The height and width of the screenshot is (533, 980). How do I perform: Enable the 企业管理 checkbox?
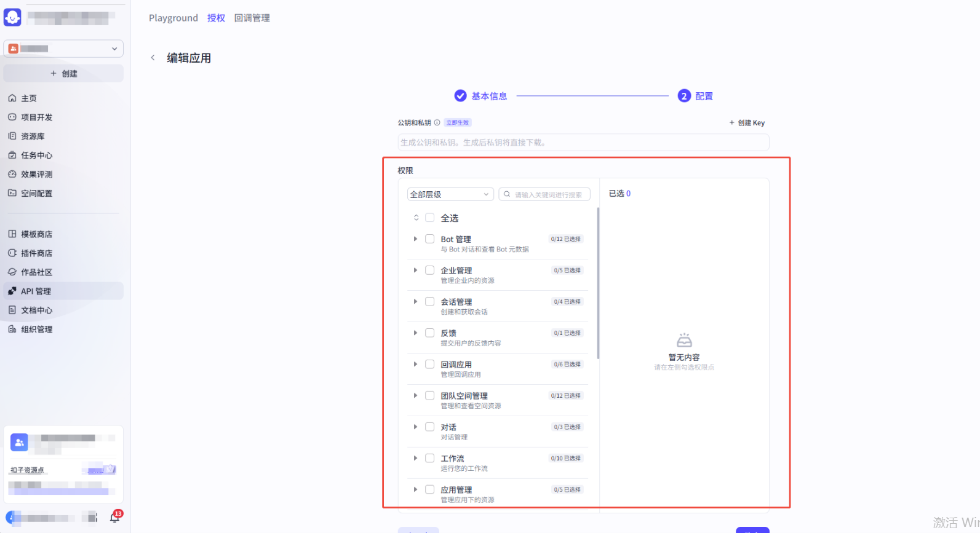coord(430,270)
